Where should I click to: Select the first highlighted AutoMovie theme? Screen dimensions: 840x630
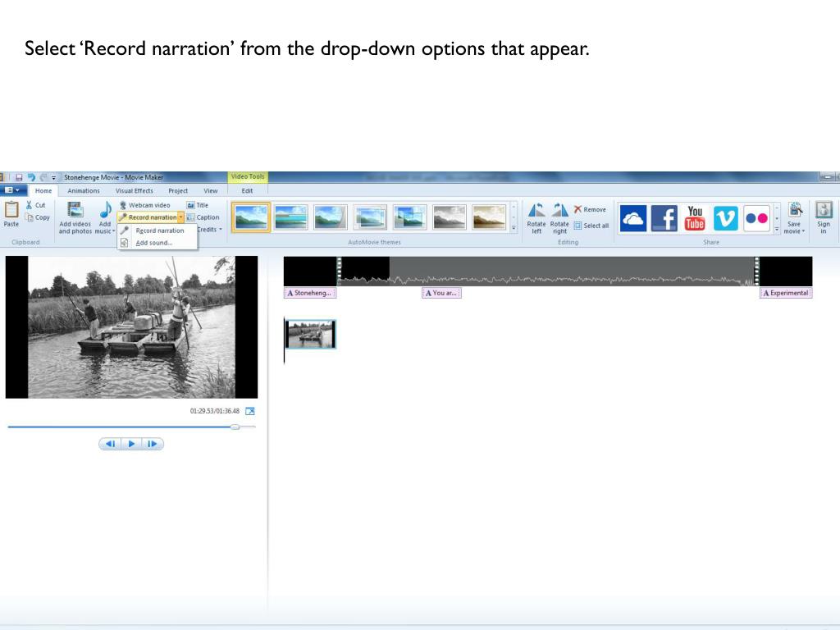pos(251,217)
